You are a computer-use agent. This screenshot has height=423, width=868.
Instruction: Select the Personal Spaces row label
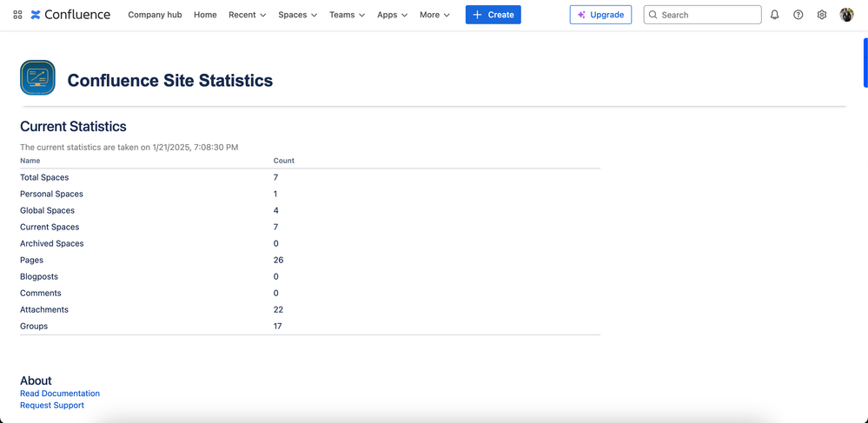[51, 194]
